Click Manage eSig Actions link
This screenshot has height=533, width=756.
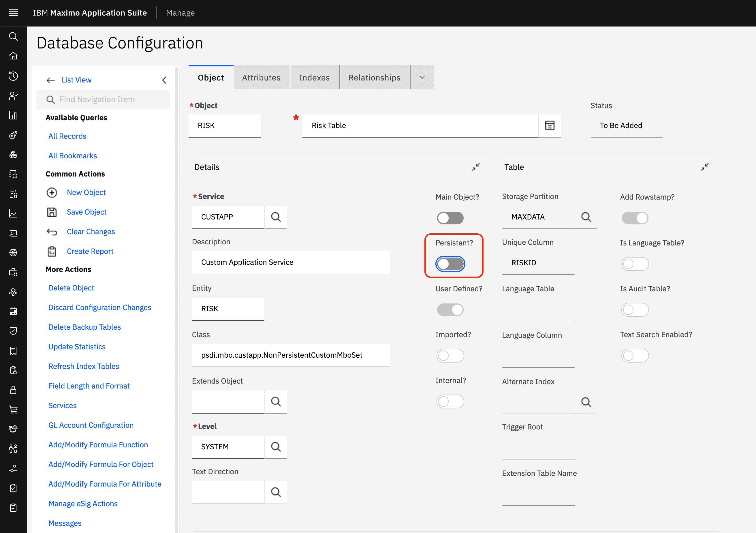tap(83, 504)
